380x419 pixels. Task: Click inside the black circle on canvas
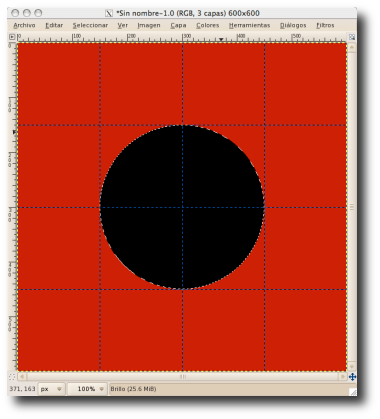[x=182, y=207]
